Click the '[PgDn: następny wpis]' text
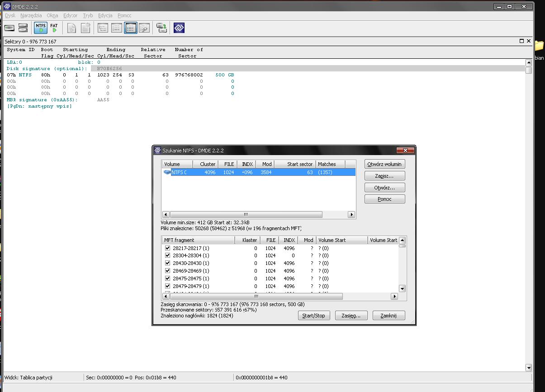The width and height of the screenshot is (545, 392). (x=39, y=106)
